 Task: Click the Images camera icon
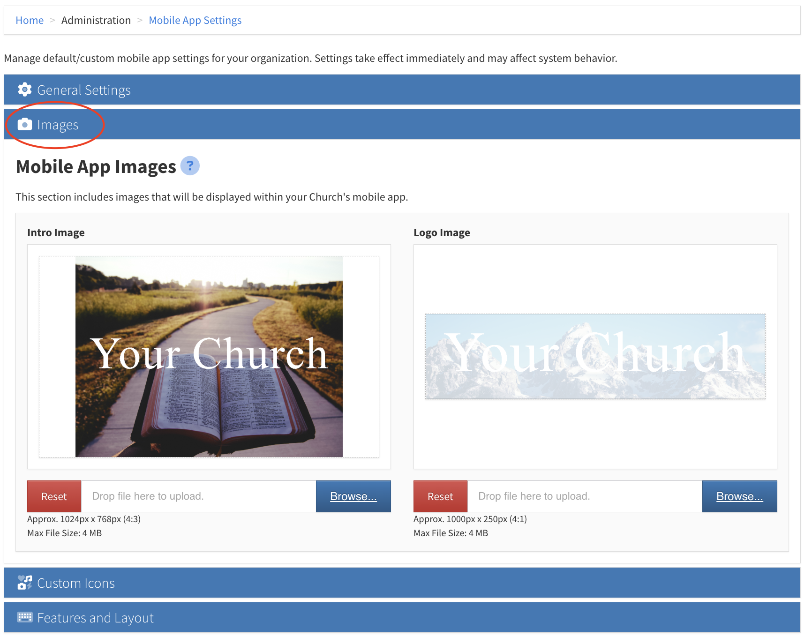[x=24, y=124]
